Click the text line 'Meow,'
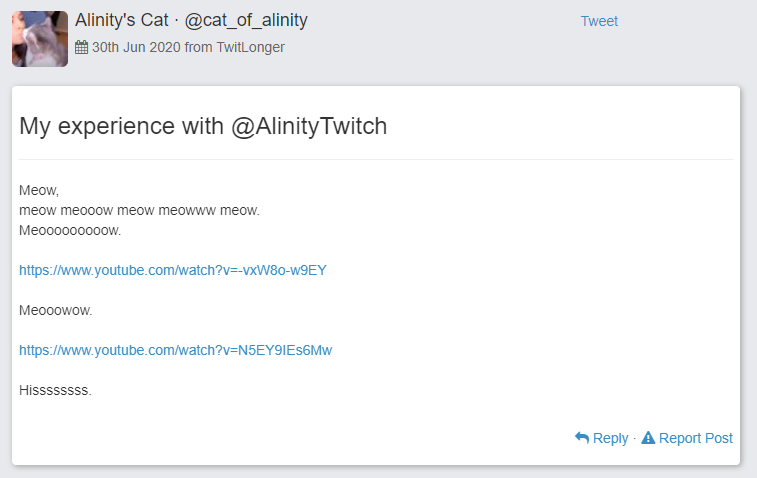The height and width of the screenshot is (478, 757). 39,190
